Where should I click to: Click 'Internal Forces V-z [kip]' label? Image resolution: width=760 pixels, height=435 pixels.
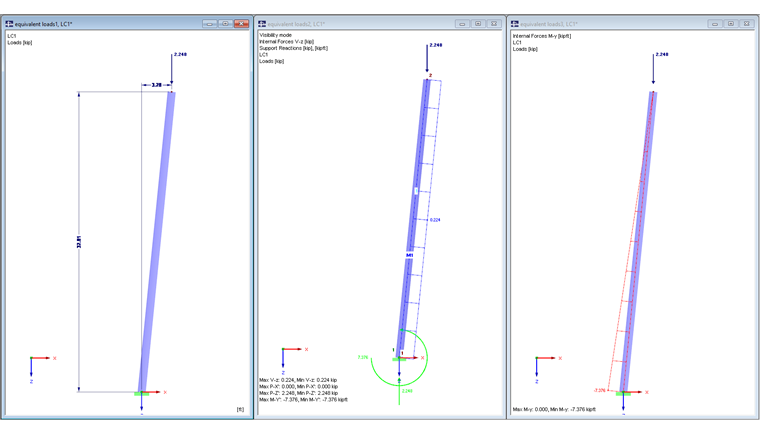tap(286, 42)
